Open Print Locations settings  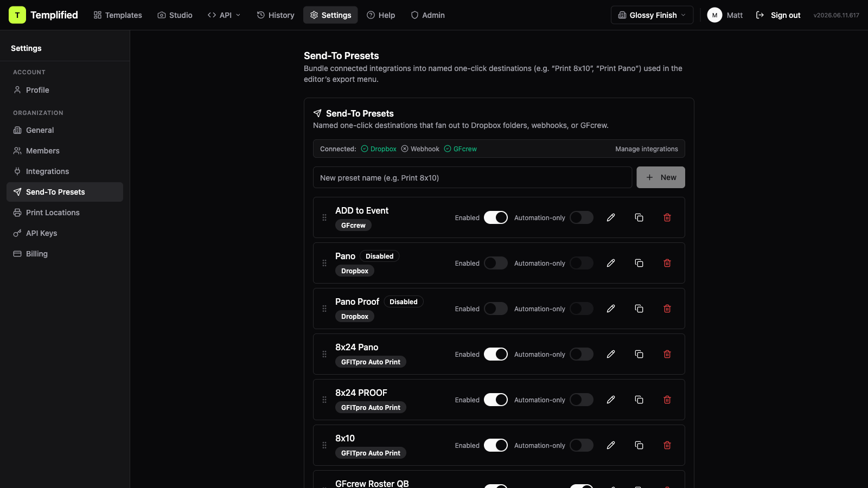tap(65, 213)
